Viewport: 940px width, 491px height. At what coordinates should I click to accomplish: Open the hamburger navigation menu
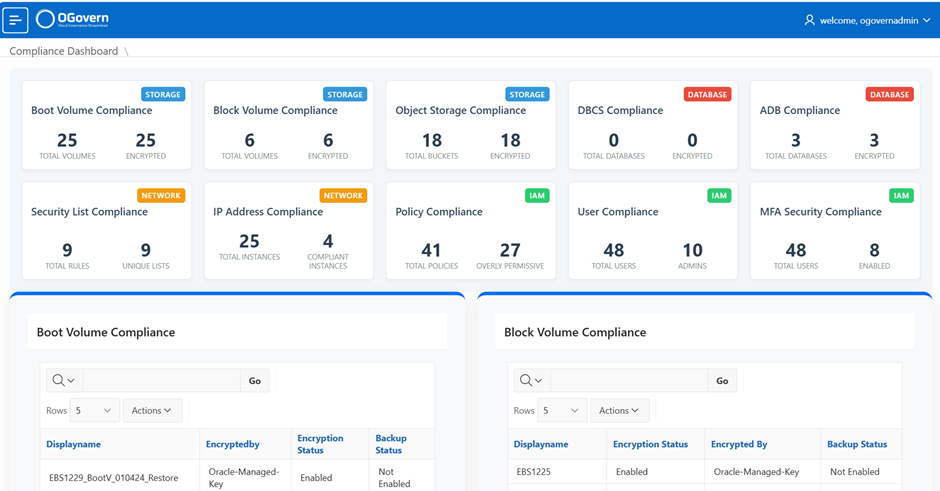(15, 20)
